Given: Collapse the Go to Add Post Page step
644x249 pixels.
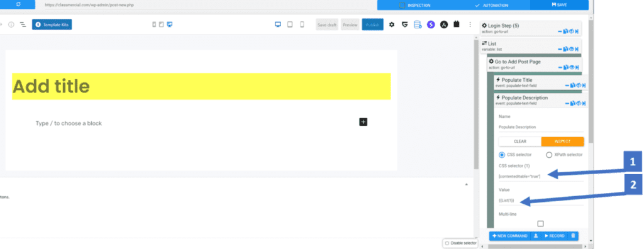Looking at the screenshot, I should (560, 67).
